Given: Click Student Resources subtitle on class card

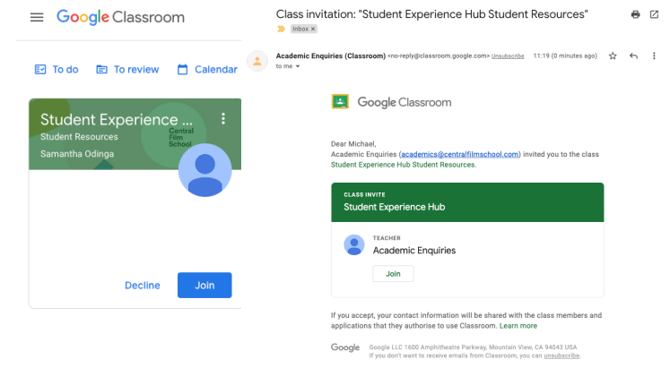Looking at the screenshot, I should pos(79,137).
